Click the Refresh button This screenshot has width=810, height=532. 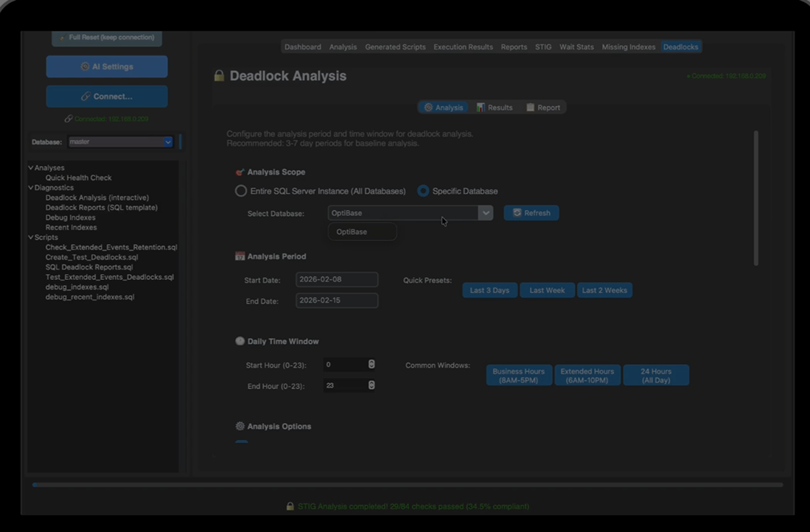click(531, 213)
